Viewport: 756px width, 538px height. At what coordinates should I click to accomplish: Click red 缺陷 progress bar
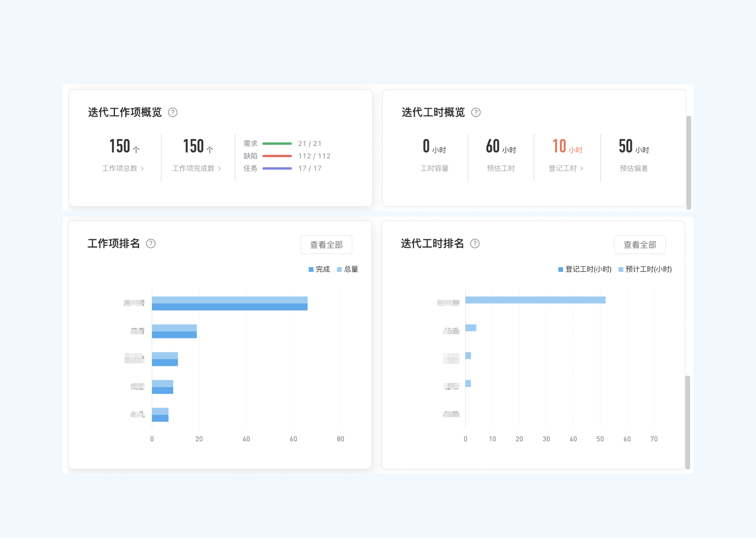tap(277, 156)
